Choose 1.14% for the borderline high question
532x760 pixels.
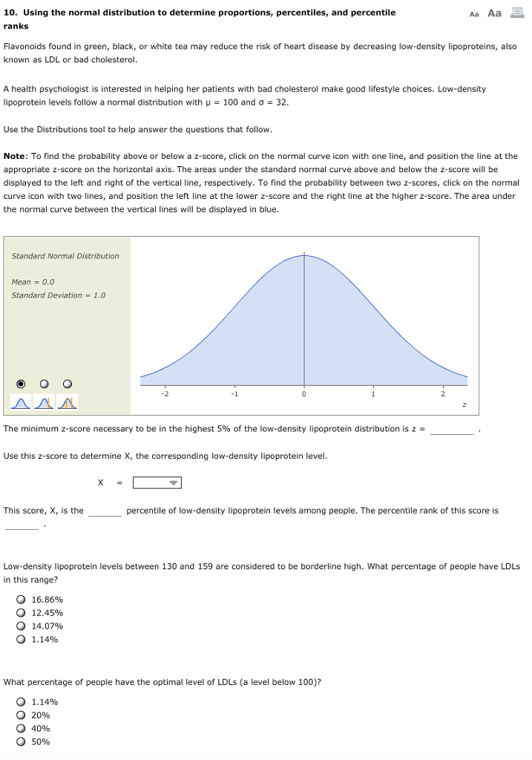coord(21,639)
